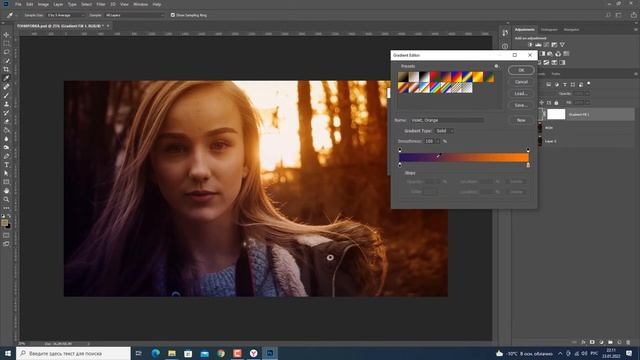Click the Smoothness value field

pos(429,141)
